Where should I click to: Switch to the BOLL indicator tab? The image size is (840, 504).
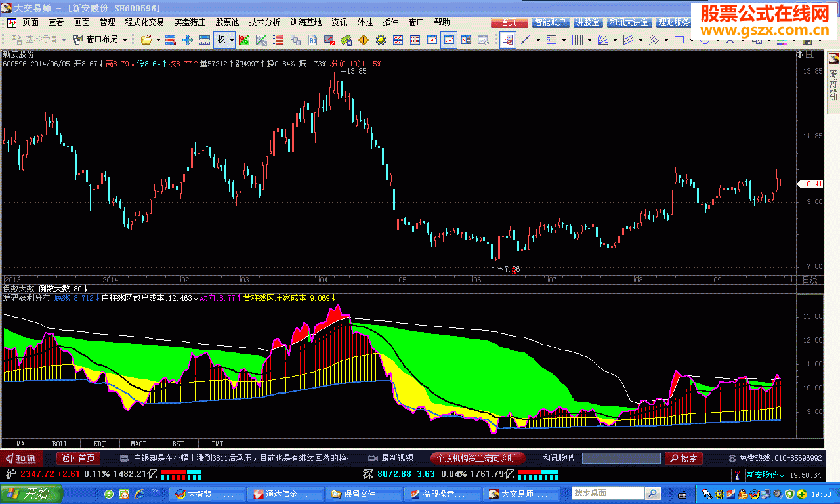click(60, 444)
